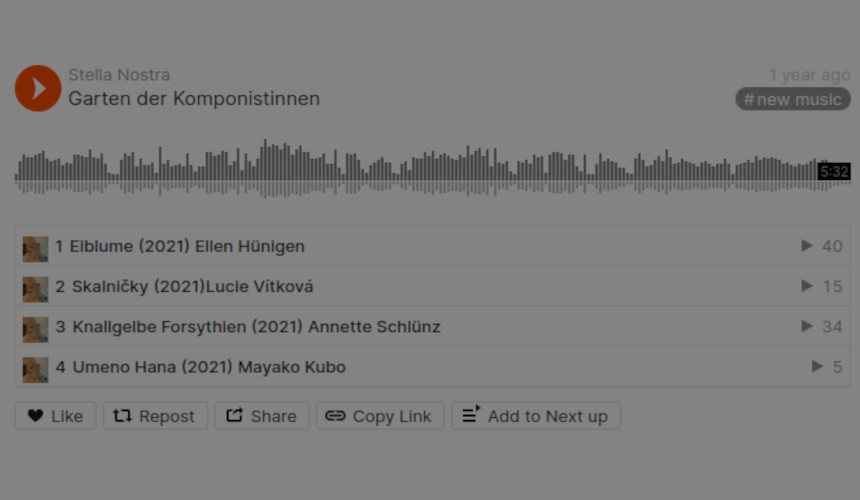860x500 pixels.
Task: Open the Stella Nostra artist profile
Action: [x=119, y=75]
